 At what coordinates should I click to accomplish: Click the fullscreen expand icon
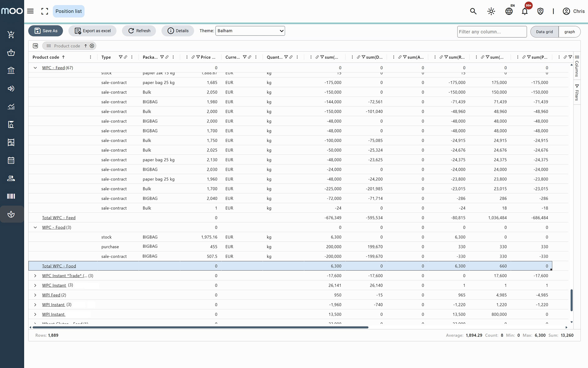point(45,11)
